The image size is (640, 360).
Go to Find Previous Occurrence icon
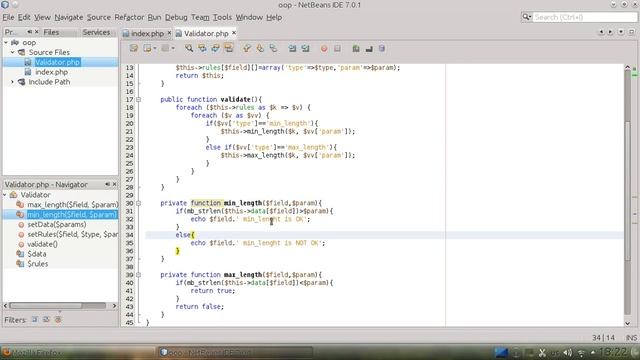point(202,49)
